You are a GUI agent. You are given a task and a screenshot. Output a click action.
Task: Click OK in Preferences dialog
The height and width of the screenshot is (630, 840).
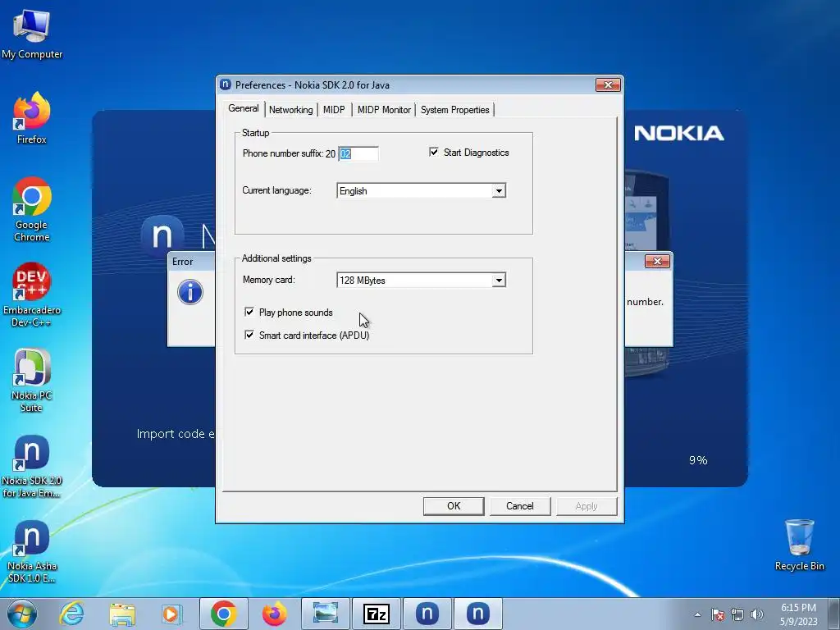[x=454, y=506]
